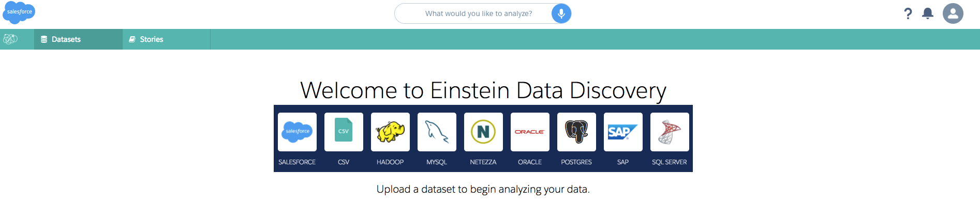Select the Salesforce data source tile
The image size is (980, 218).
(297, 132)
